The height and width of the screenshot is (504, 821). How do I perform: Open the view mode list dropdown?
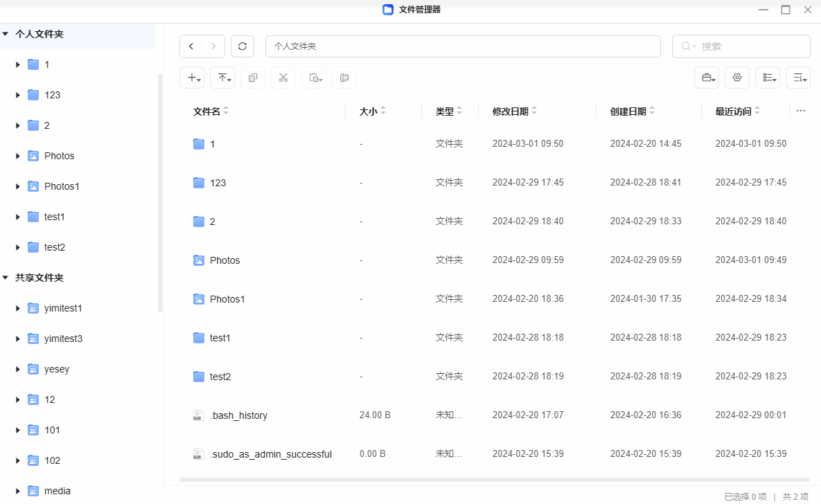768,78
